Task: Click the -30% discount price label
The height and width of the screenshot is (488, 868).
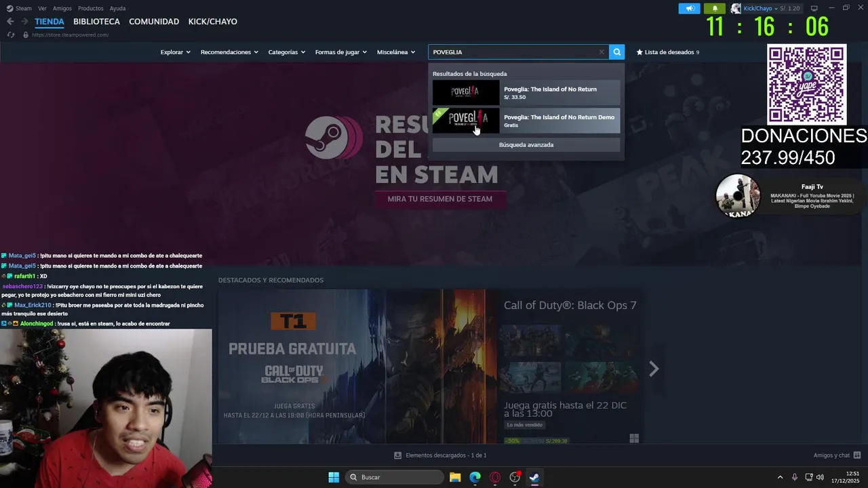Action: (512, 441)
